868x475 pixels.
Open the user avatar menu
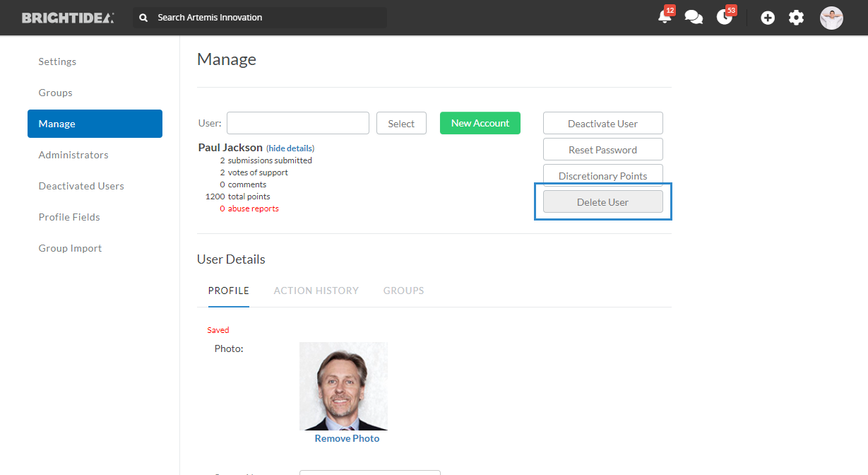point(831,18)
